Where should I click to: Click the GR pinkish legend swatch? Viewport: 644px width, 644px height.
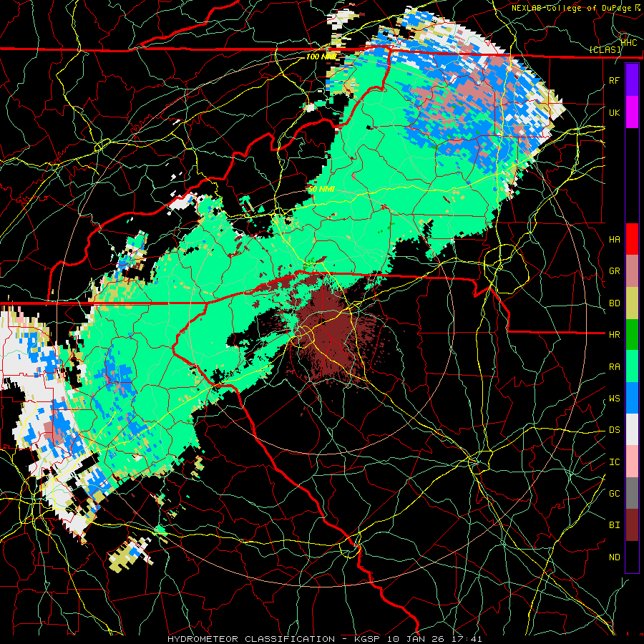[632, 271]
